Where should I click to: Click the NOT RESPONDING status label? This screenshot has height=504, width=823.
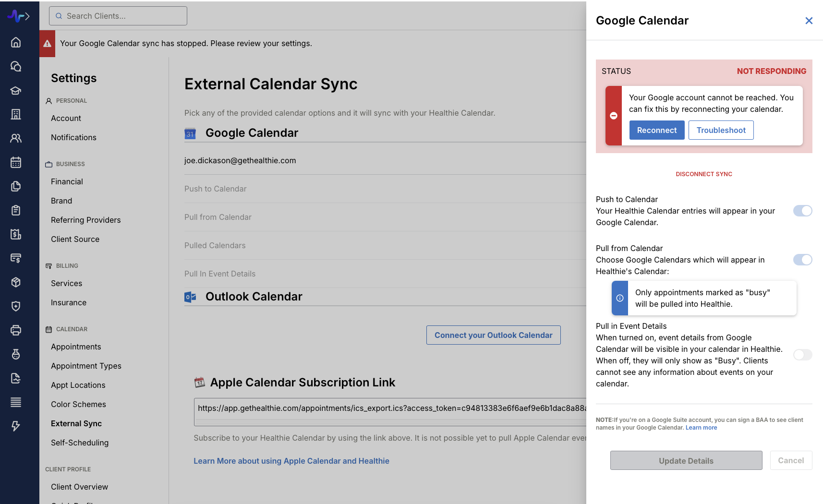(772, 71)
